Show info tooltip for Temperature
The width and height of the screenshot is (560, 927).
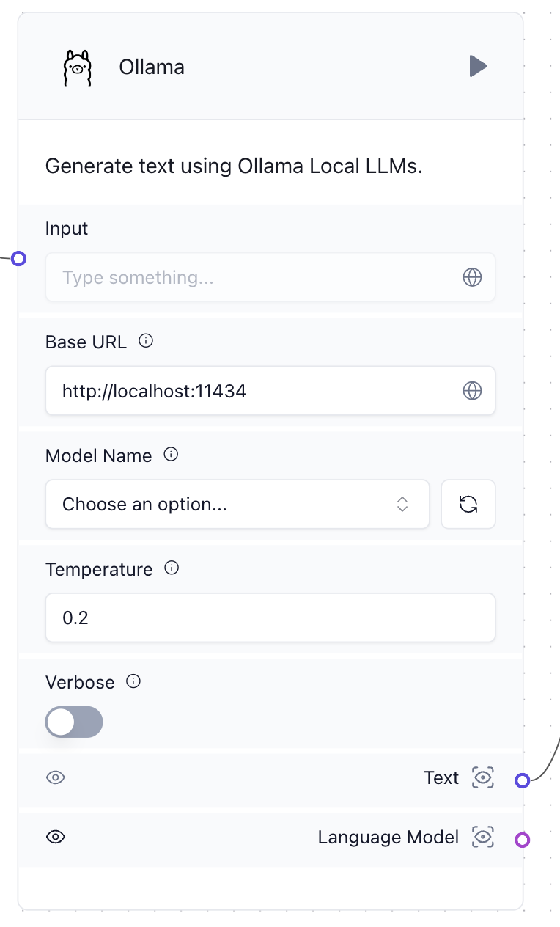click(172, 568)
